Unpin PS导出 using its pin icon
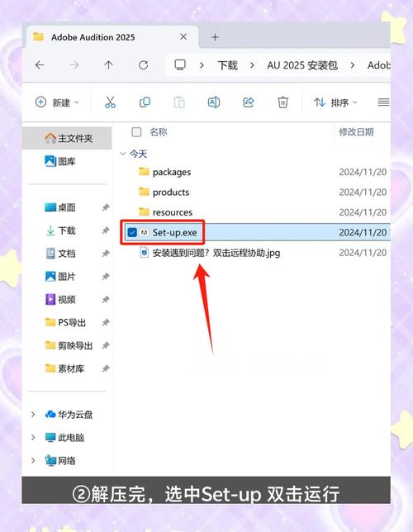The height and width of the screenshot is (532, 413). coord(106,322)
